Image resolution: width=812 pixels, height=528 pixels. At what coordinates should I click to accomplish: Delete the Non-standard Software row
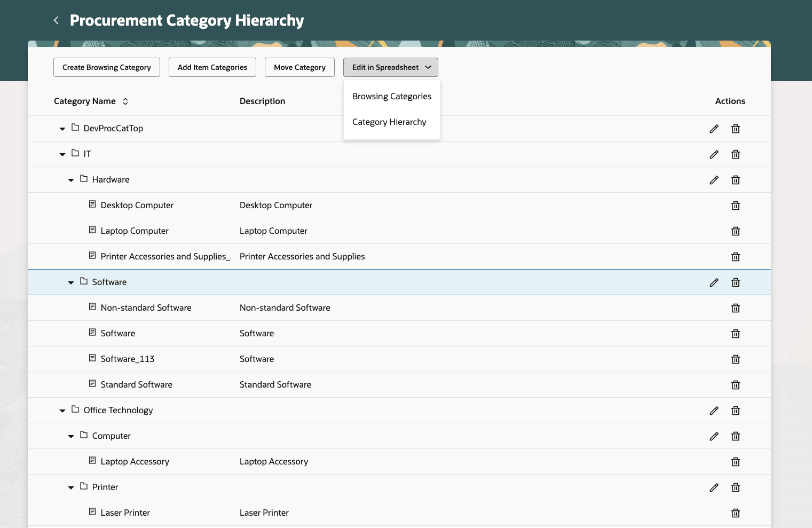736,308
